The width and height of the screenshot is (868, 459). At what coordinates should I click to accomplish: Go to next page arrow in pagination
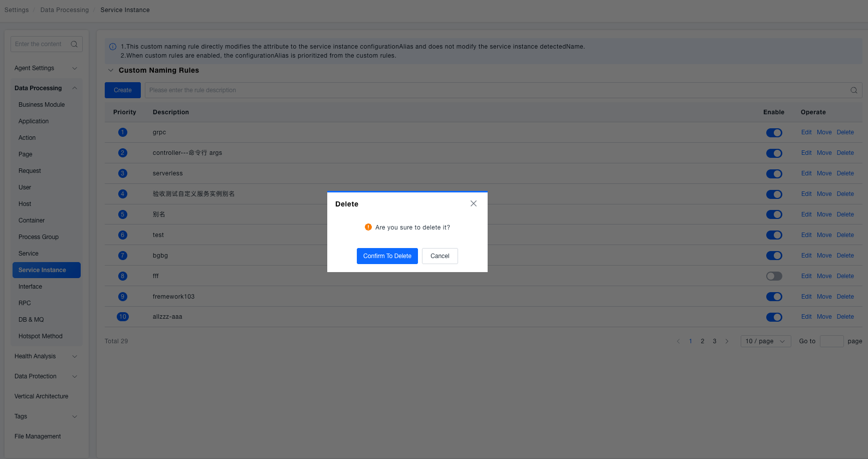click(x=727, y=341)
